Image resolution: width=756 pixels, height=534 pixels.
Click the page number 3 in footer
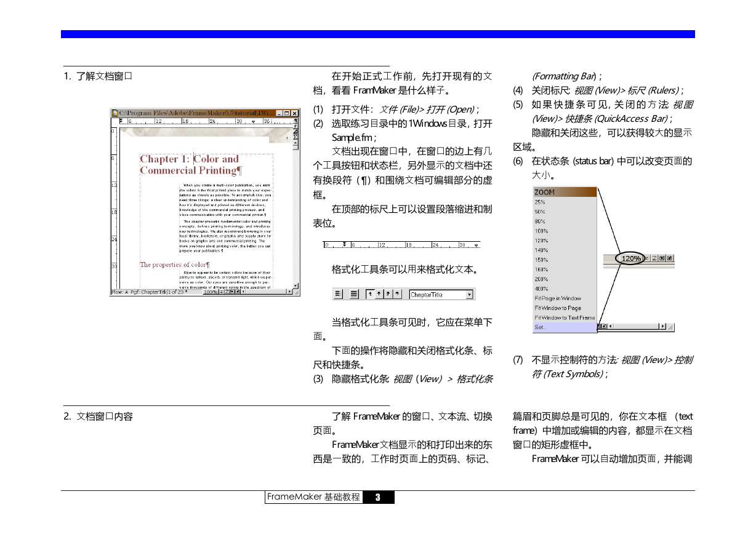pos(379,497)
